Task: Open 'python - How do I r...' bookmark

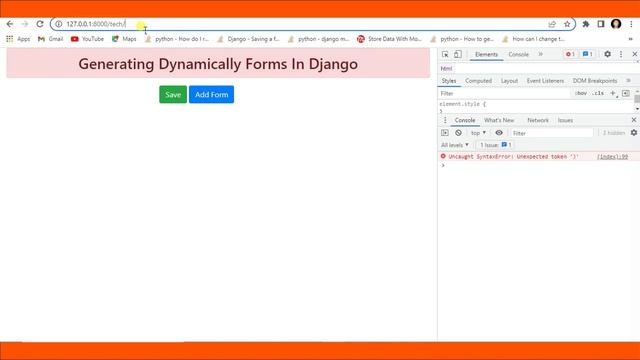Action: click(176, 39)
